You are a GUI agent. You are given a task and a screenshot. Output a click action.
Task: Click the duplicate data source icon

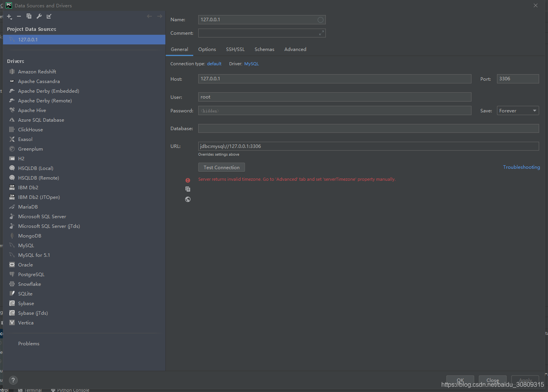[x=29, y=16]
